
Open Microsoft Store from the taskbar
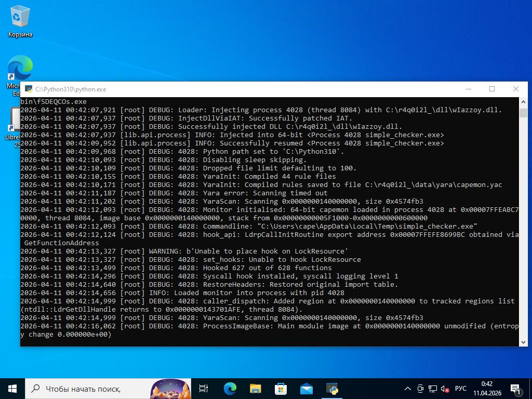pos(281,389)
